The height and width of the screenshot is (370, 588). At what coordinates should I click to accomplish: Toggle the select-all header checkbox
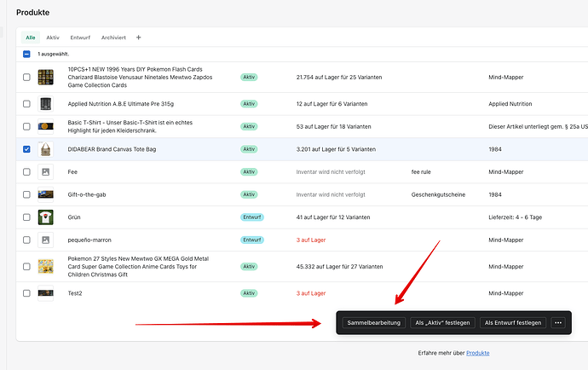[x=26, y=54]
